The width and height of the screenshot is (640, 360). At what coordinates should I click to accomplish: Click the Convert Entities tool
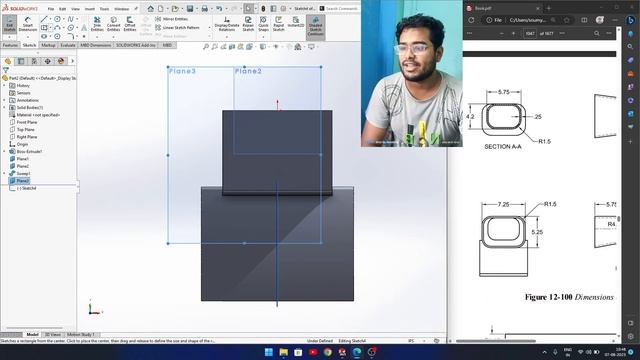click(113, 24)
